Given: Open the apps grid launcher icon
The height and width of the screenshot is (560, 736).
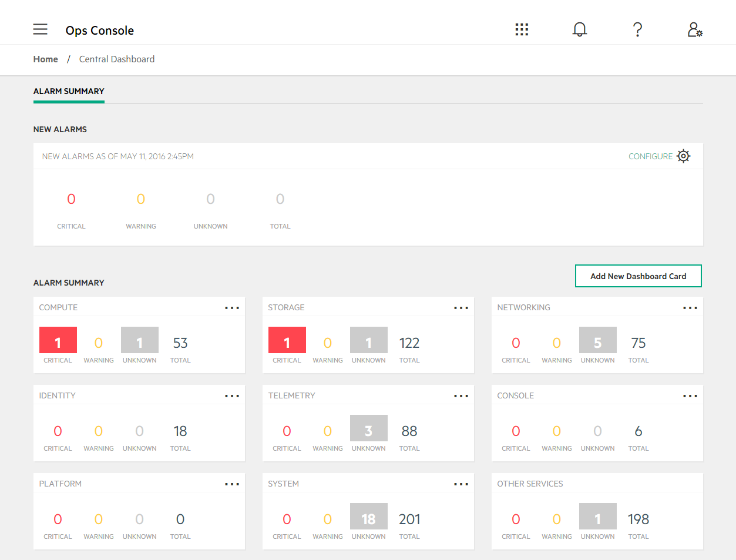Looking at the screenshot, I should click(522, 29).
